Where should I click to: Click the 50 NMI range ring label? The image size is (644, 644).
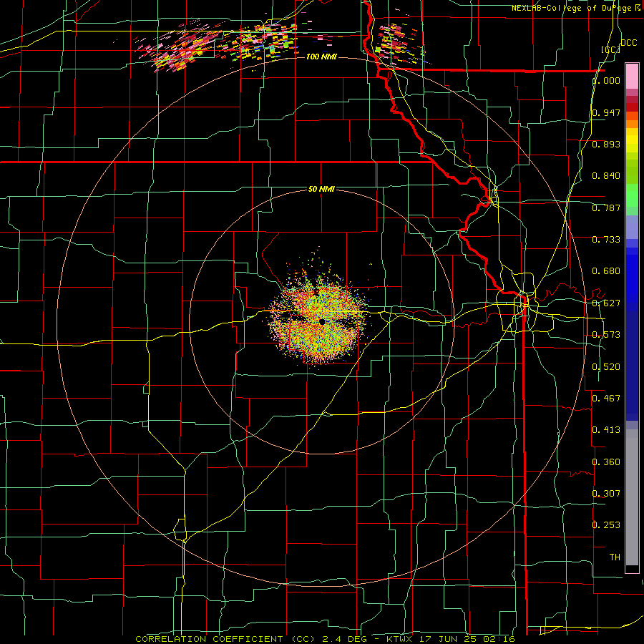coord(321,189)
